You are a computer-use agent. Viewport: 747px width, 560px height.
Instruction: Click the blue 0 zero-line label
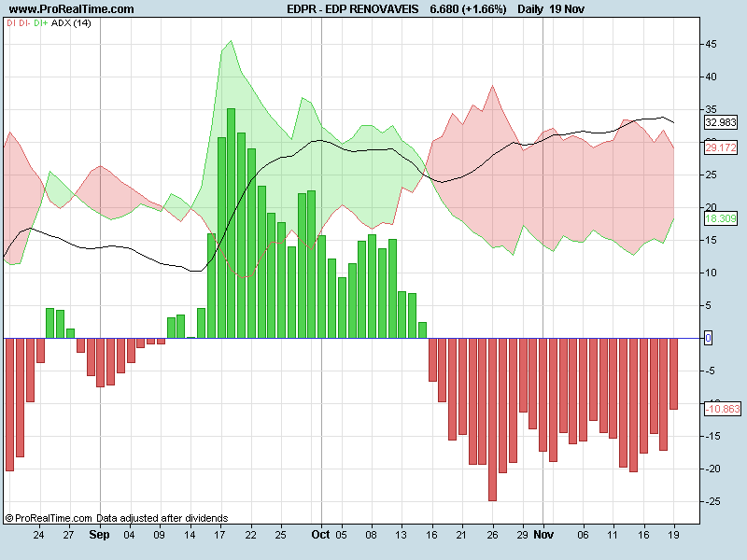(x=709, y=338)
